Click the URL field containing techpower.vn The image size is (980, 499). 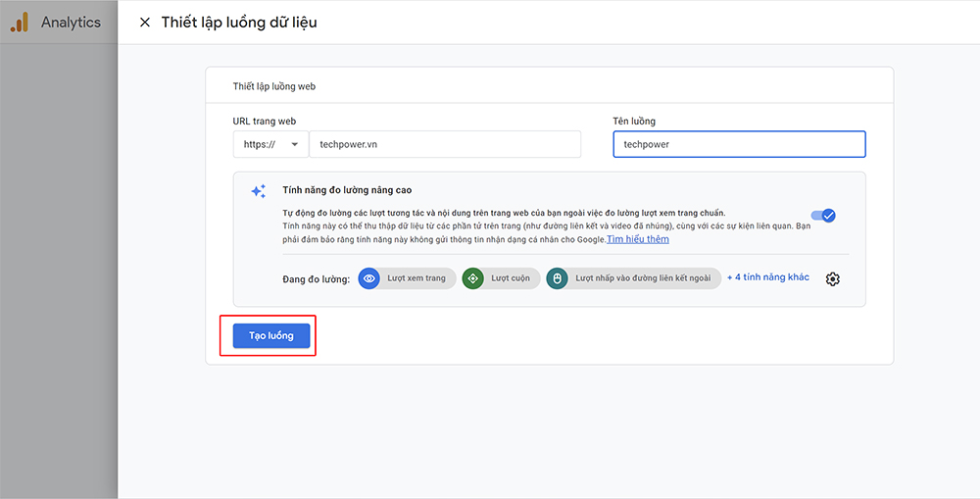[444, 144]
